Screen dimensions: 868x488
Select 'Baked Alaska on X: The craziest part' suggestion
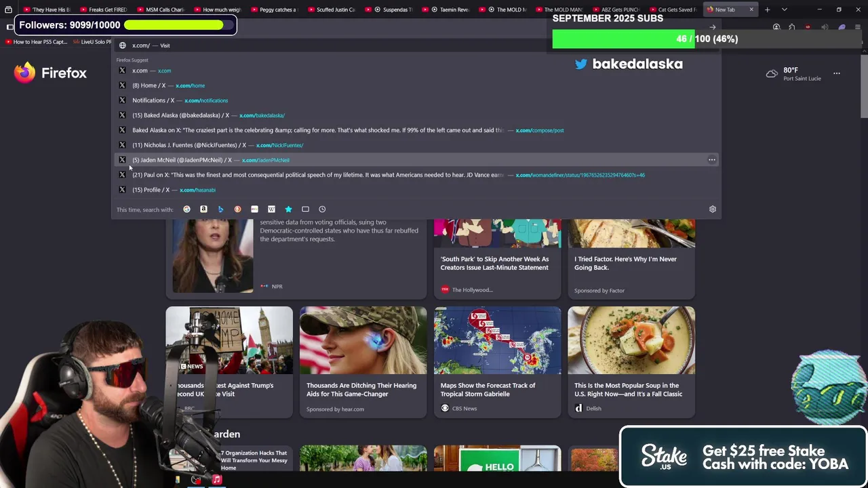coord(417,130)
